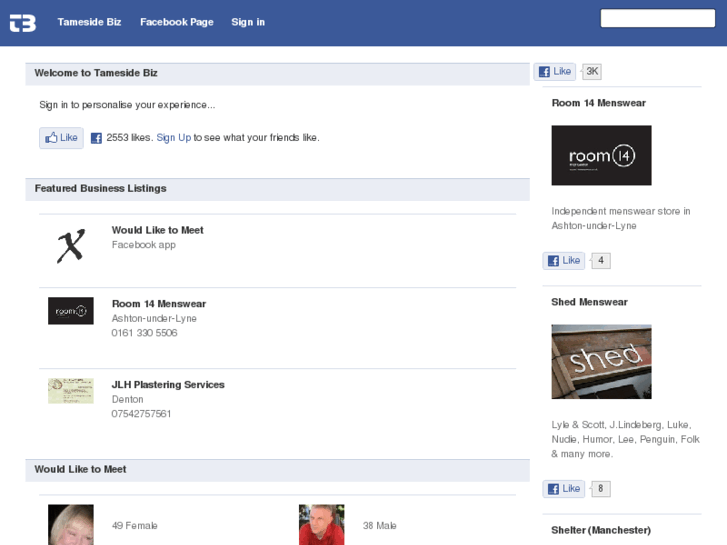Click the Facebook icon beside 2553 likes
The height and width of the screenshot is (545, 727).
click(x=96, y=138)
